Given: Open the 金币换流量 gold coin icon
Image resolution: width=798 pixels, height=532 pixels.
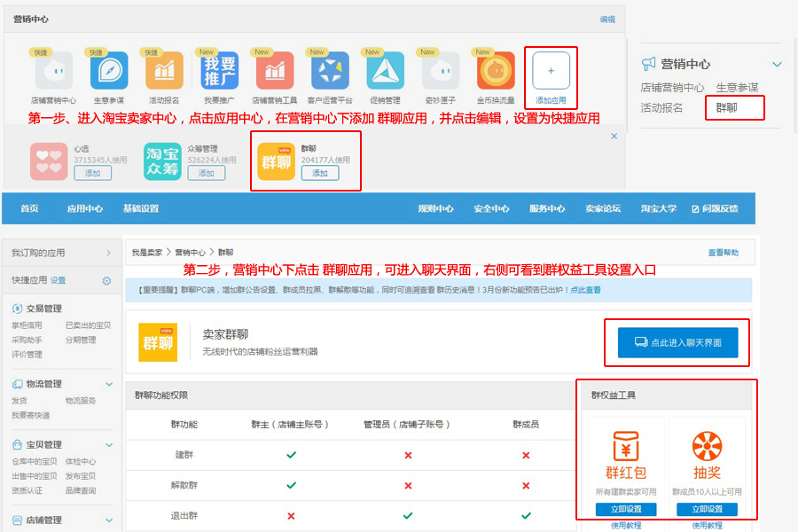Looking at the screenshot, I should tap(496, 71).
